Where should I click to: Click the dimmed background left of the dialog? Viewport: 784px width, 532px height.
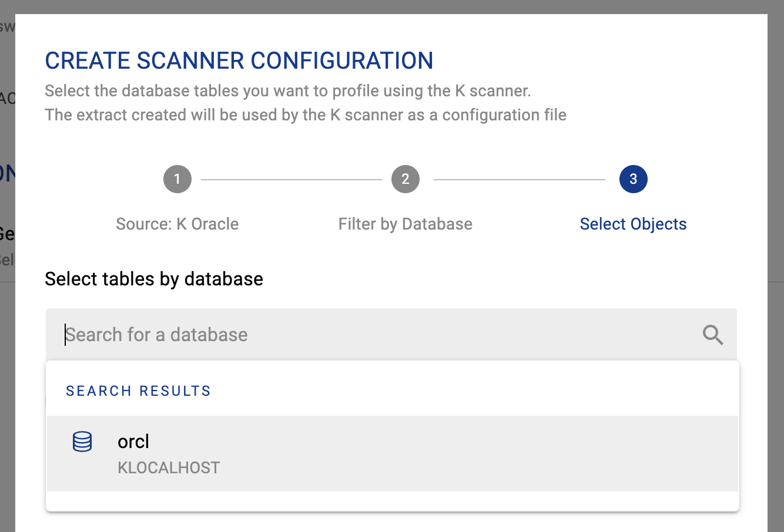pyautogui.click(x=7, y=352)
